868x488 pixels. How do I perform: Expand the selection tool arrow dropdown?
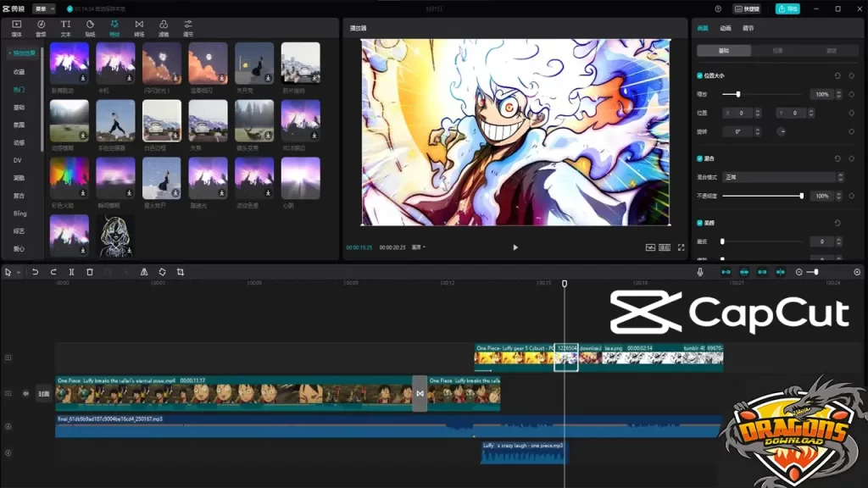click(x=19, y=272)
